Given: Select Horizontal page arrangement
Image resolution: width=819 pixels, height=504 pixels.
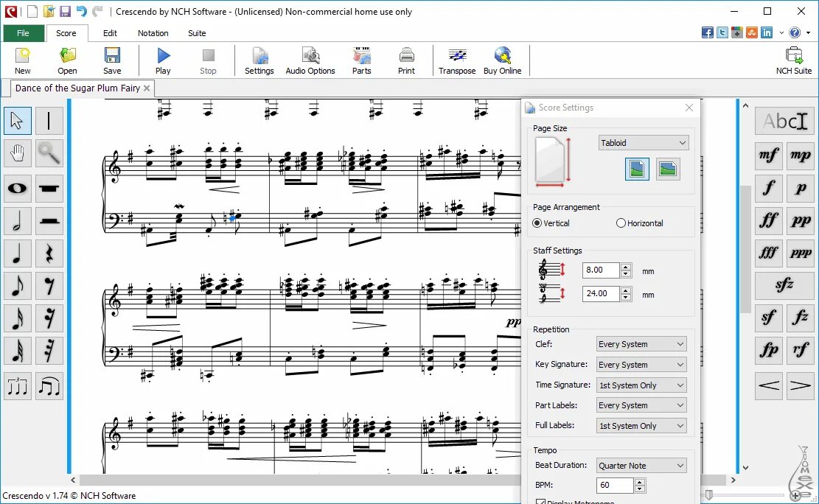Looking at the screenshot, I should (639, 223).
